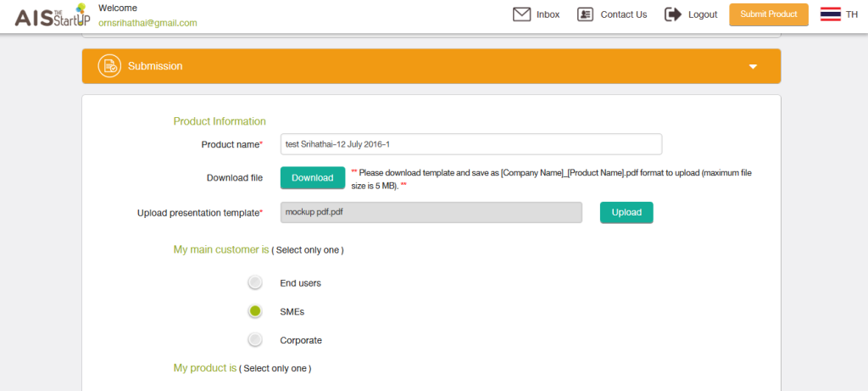Image resolution: width=868 pixels, height=391 pixels.
Task: Click the ornsrihathai@gmail.com email text
Action: tap(147, 23)
